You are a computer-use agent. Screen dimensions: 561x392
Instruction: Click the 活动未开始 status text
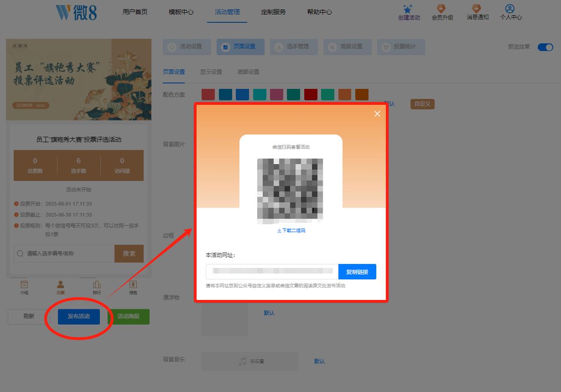point(79,190)
